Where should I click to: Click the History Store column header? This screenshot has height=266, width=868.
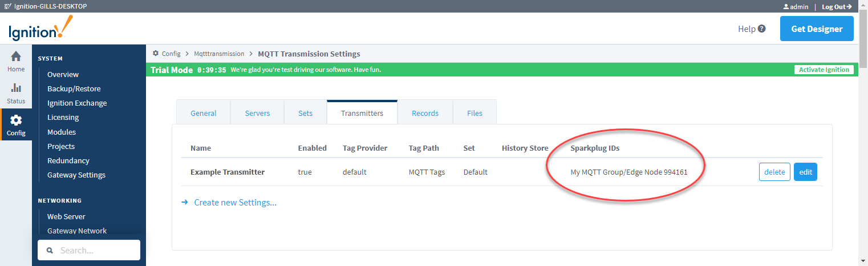tap(525, 148)
